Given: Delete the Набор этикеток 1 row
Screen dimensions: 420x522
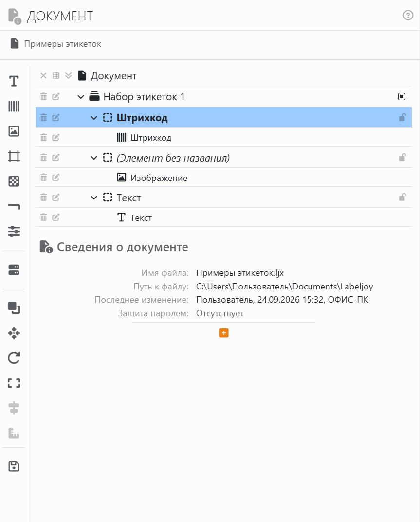Looking at the screenshot, I should click(x=43, y=97).
